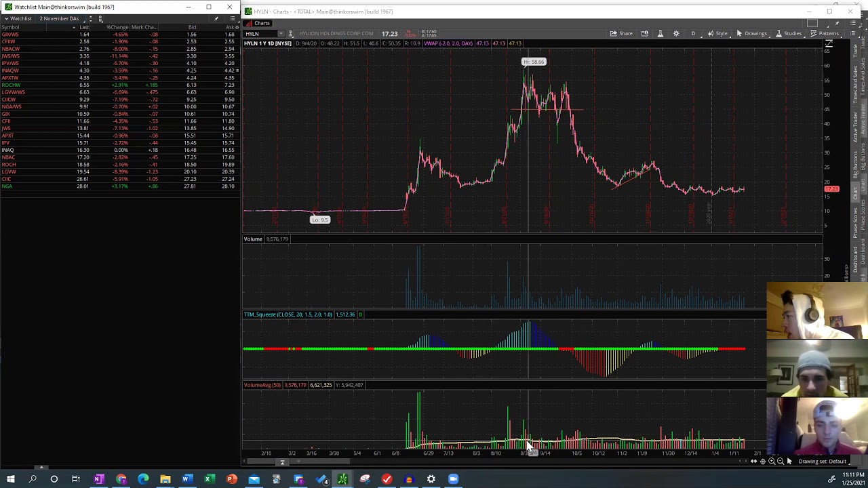Click the HYLN symbol input field
The height and width of the screenshot is (488, 868).
261,33
